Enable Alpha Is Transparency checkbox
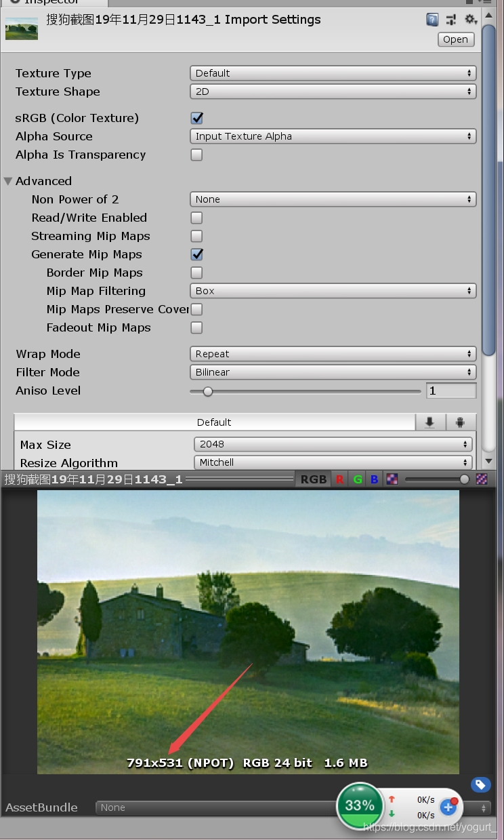Screen dimensions: 504x840 click(197, 155)
